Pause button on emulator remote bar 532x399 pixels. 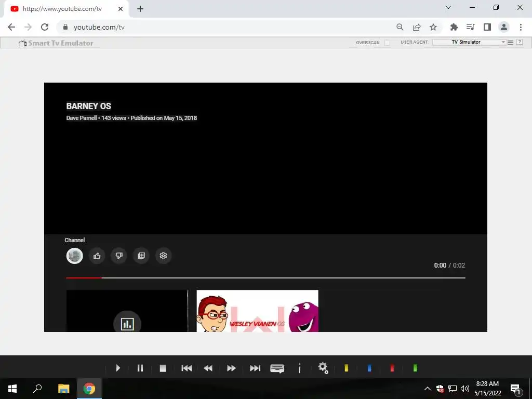tap(140, 368)
